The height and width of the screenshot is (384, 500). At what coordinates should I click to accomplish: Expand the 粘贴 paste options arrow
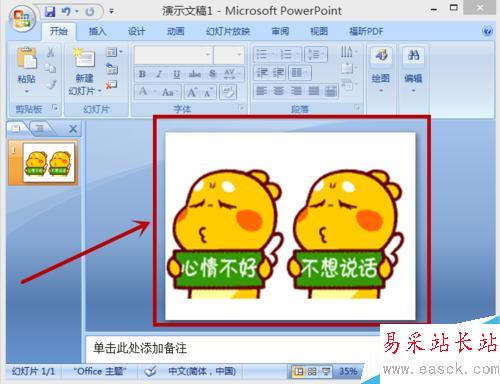tap(27, 91)
